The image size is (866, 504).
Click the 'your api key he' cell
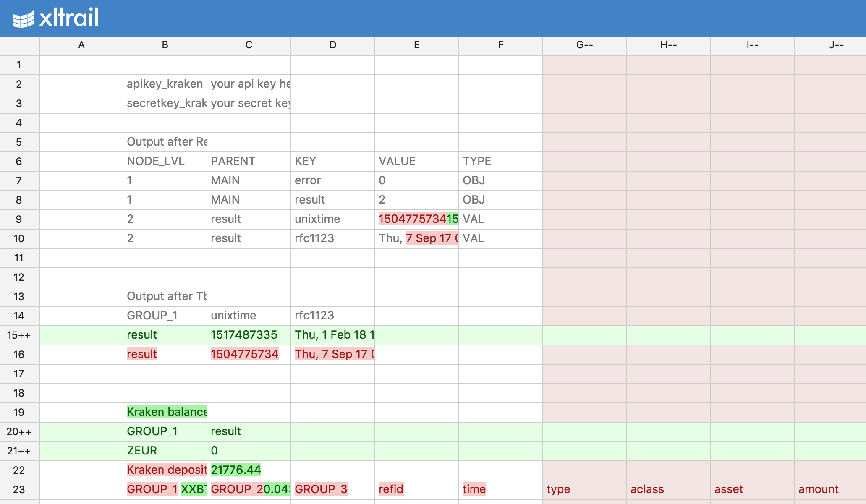[x=249, y=84]
